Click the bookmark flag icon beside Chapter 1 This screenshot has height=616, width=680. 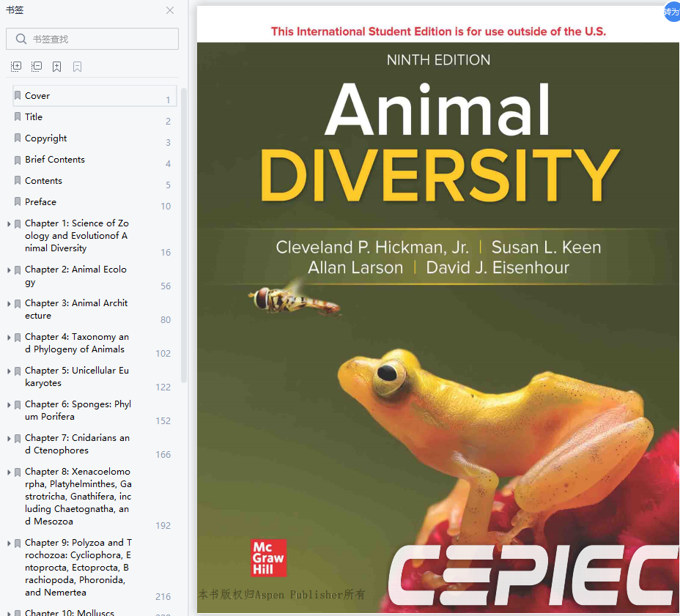point(18,224)
